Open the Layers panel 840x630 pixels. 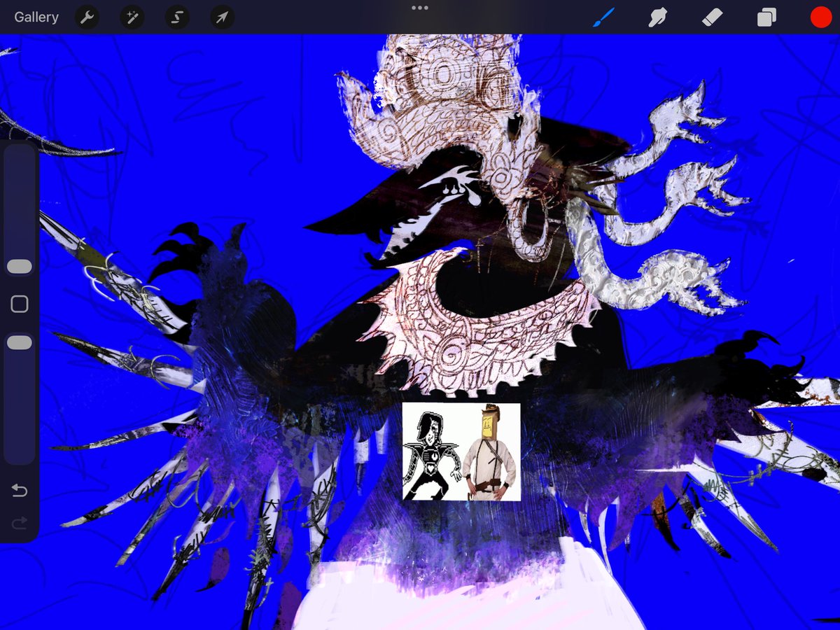click(766, 17)
